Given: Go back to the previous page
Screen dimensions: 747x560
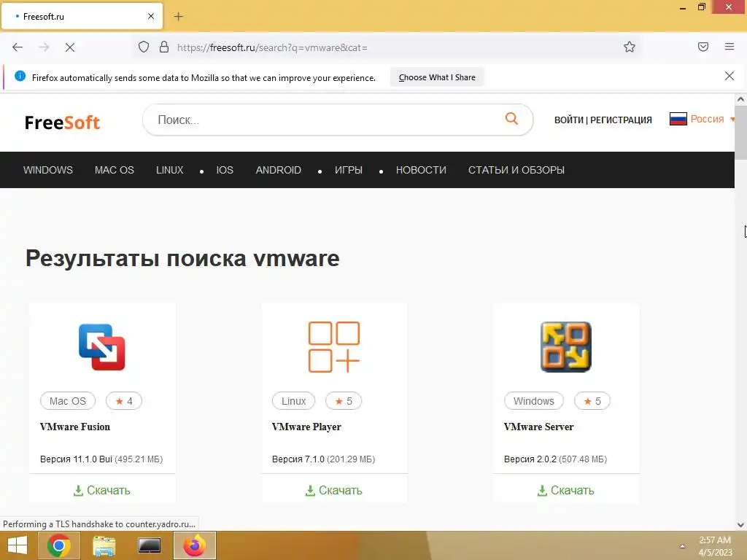Looking at the screenshot, I should click(18, 47).
